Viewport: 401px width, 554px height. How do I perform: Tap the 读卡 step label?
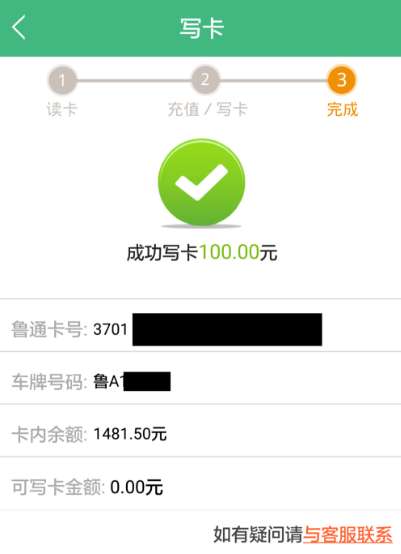tap(62, 109)
